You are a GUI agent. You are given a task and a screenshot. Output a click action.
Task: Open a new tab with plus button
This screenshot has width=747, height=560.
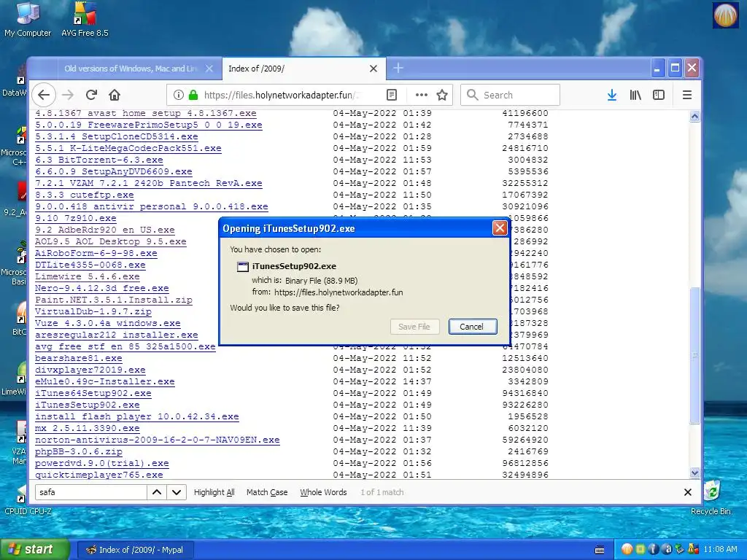point(398,69)
